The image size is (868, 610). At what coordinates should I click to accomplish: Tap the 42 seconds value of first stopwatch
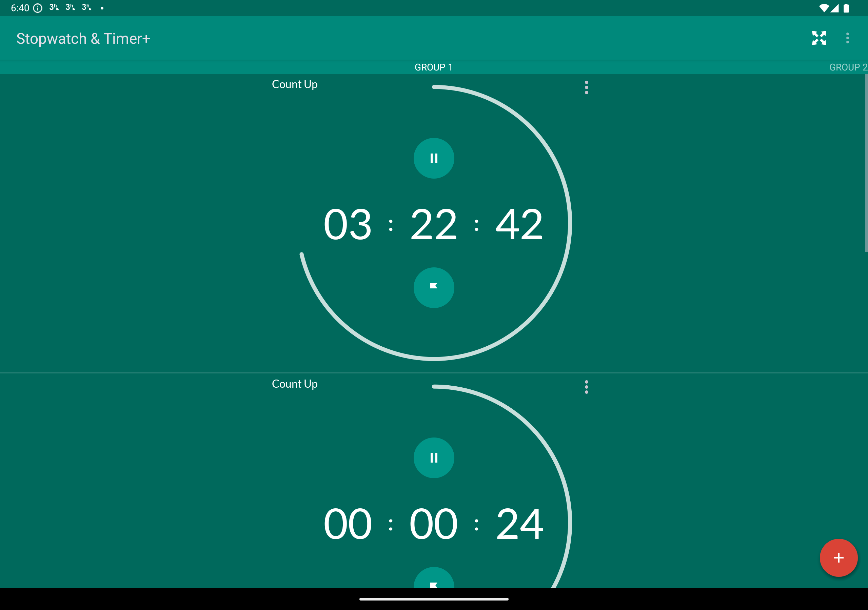pyautogui.click(x=519, y=224)
